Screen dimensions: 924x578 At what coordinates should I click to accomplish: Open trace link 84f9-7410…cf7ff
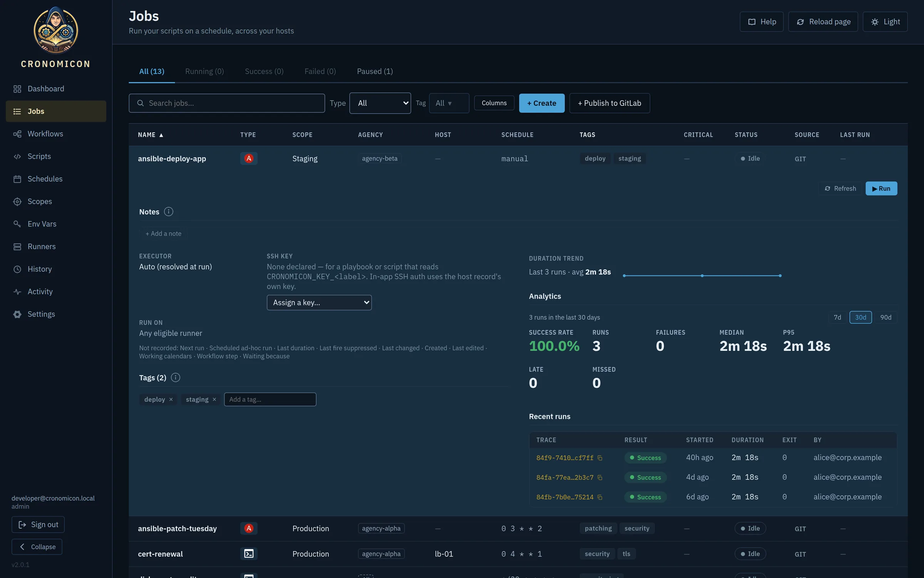(565, 458)
